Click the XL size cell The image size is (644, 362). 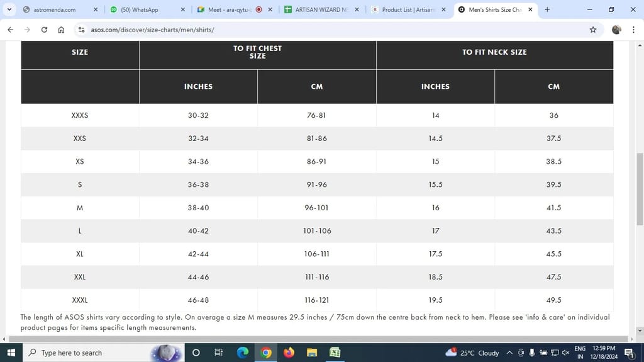80,254
